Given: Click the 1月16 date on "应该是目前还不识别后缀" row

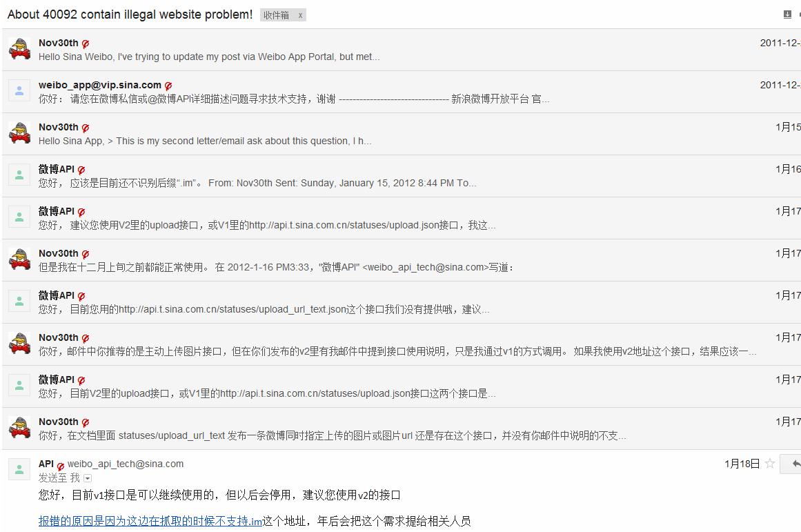Looking at the screenshot, I should pyautogui.click(x=788, y=169).
